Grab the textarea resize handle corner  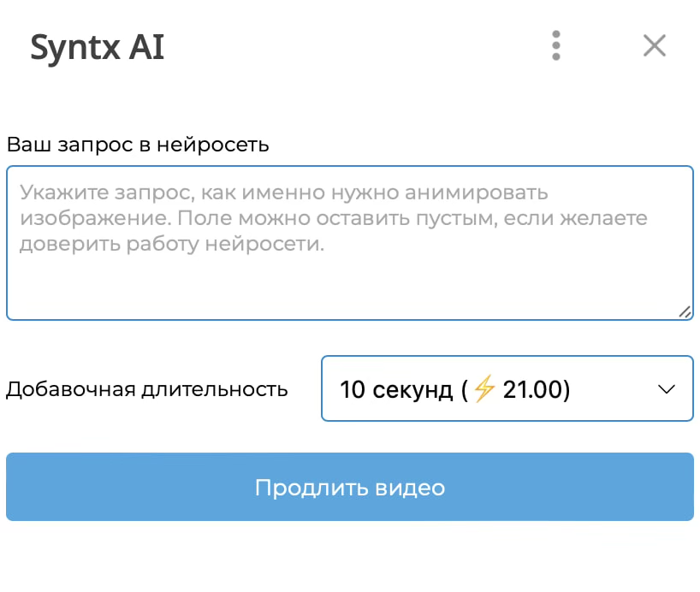[685, 312]
